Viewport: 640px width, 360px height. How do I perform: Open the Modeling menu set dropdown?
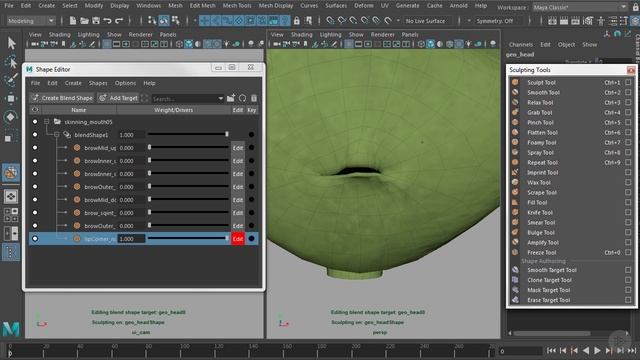pos(31,20)
